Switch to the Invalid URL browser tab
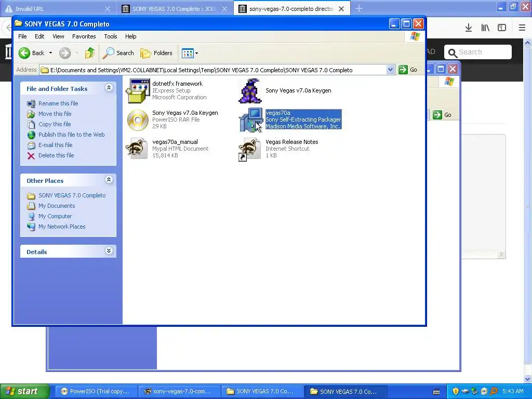The image size is (532, 399). [58, 9]
